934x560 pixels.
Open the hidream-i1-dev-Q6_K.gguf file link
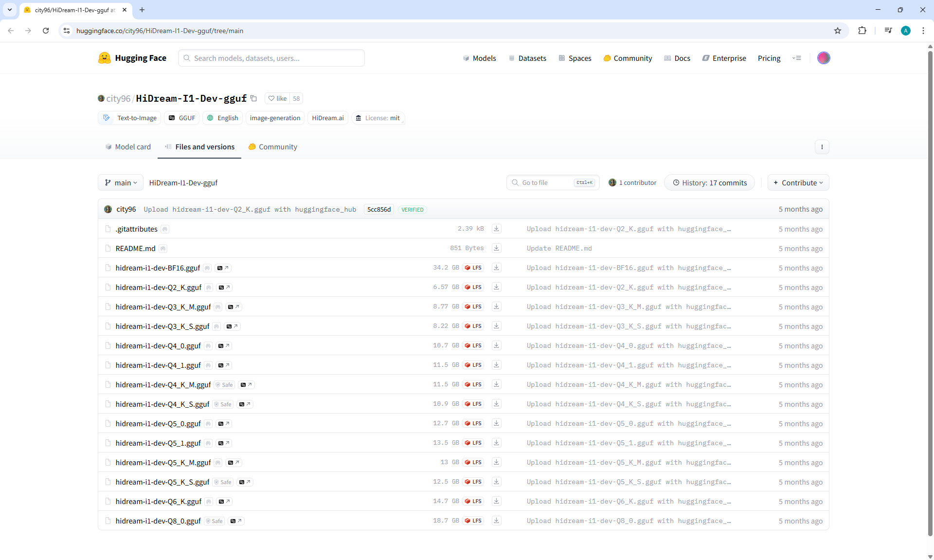[x=158, y=501]
